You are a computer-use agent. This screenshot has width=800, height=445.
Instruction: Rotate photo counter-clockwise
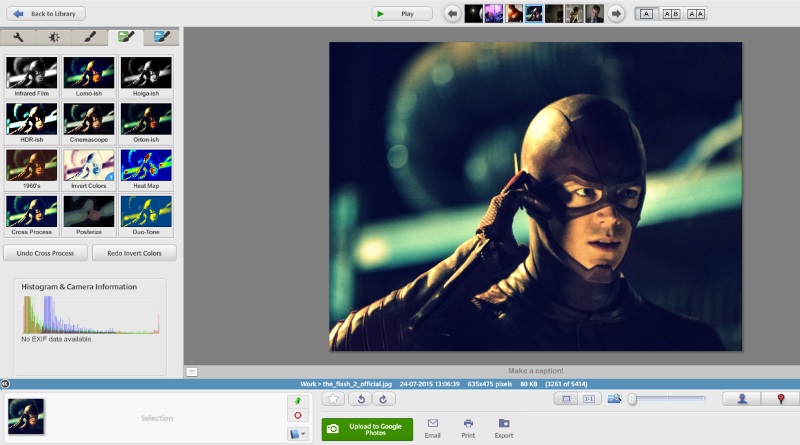coord(361,399)
